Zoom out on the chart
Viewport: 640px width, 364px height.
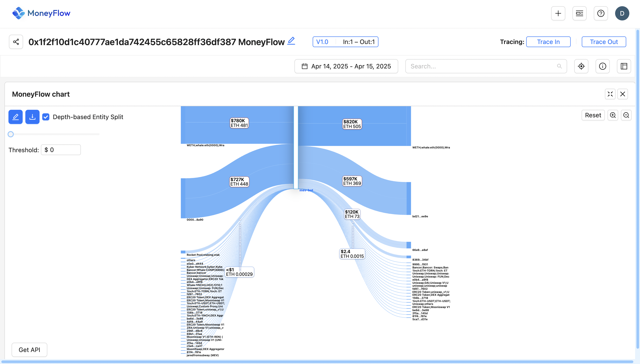click(626, 115)
